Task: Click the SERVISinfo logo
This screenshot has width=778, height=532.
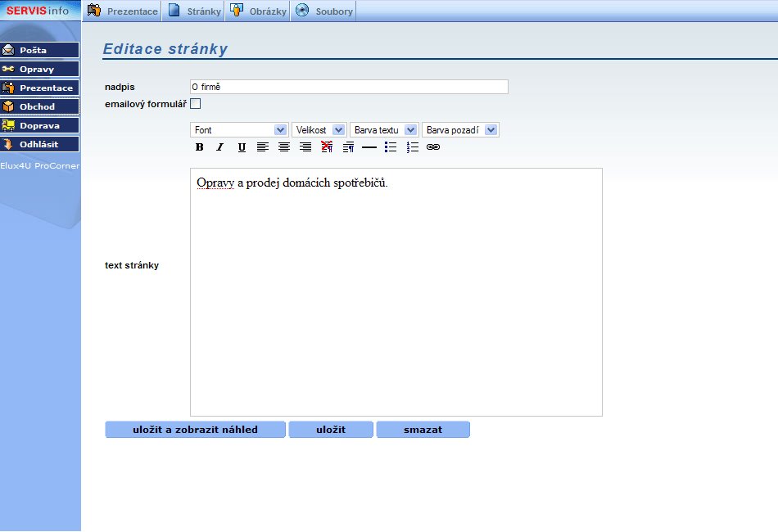Action: 38,11
